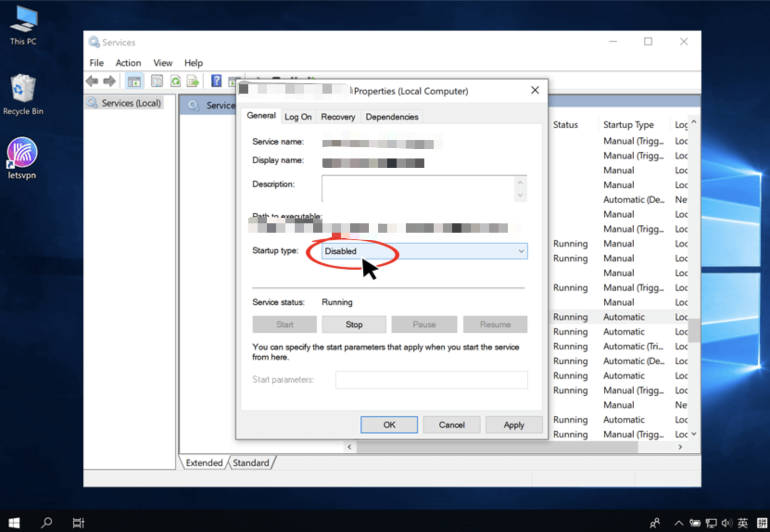Click the greyed Start service button
This screenshot has width=770, height=532.
(x=284, y=324)
